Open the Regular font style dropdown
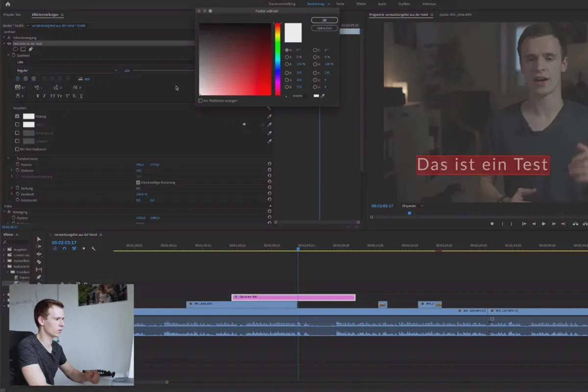 (x=67, y=71)
